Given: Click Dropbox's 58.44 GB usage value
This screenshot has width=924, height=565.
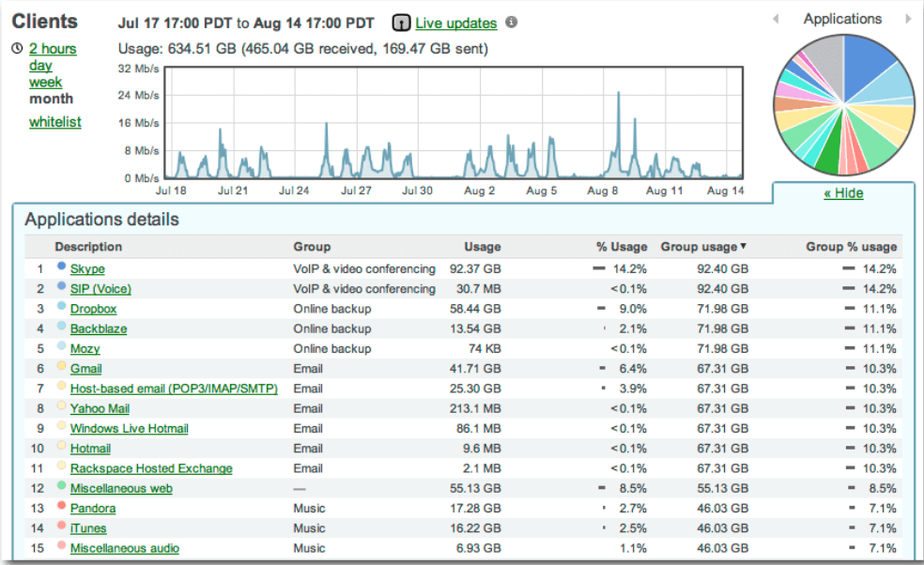Looking at the screenshot, I should 475,310.
